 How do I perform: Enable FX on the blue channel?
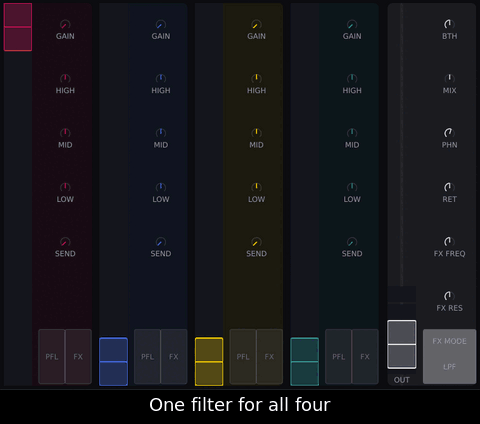[174, 357]
